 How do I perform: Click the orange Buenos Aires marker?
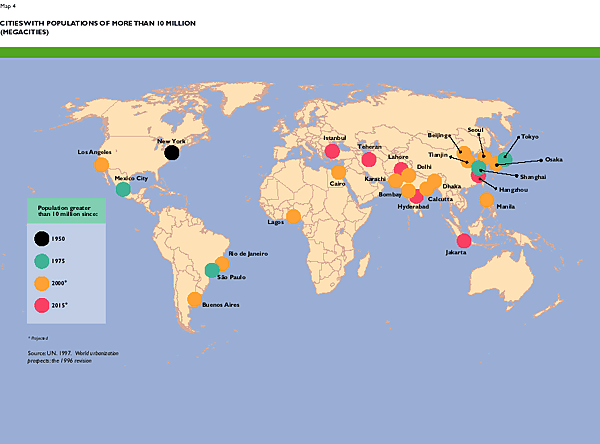click(195, 299)
